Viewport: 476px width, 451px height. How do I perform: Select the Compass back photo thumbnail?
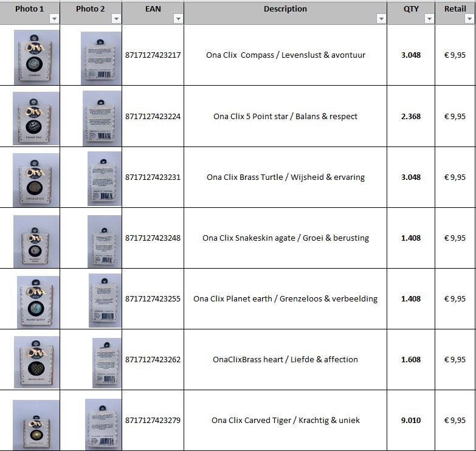click(x=101, y=58)
